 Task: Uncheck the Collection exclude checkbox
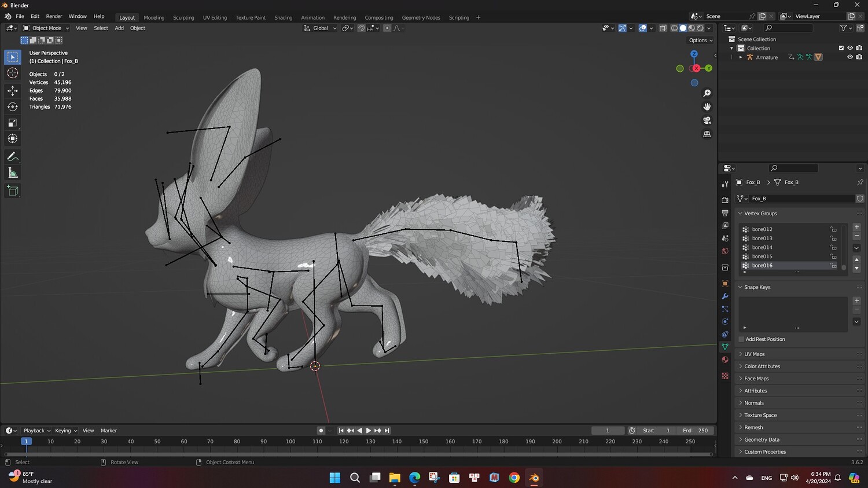[x=841, y=48]
